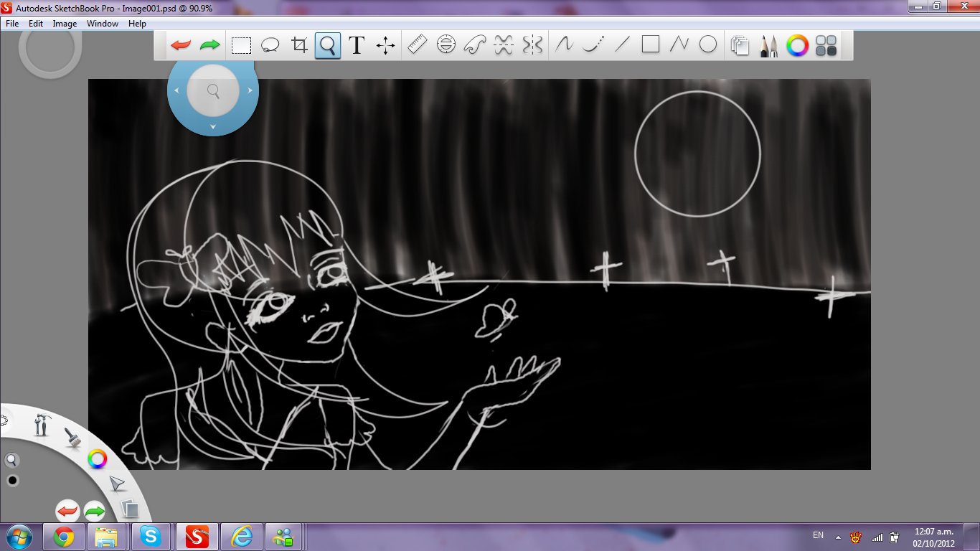Click the down arrow on zoom puck
Image resolution: width=980 pixels, height=551 pixels.
point(213,127)
